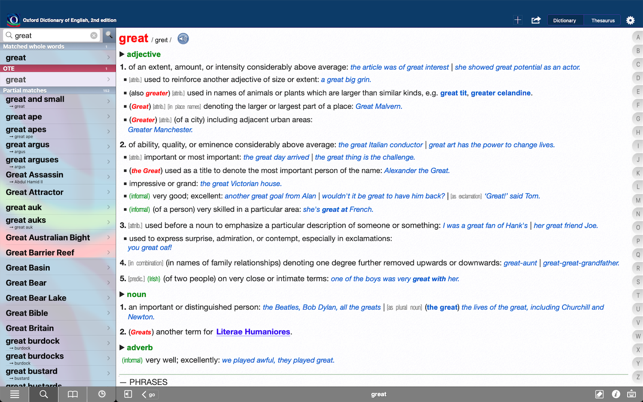Open the 'great burdocks' entry
This screenshot has width=643, height=402.
tap(58, 359)
